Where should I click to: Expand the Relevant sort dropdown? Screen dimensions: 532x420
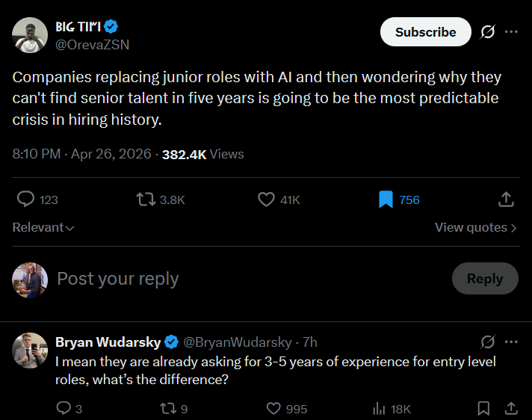(43, 227)
